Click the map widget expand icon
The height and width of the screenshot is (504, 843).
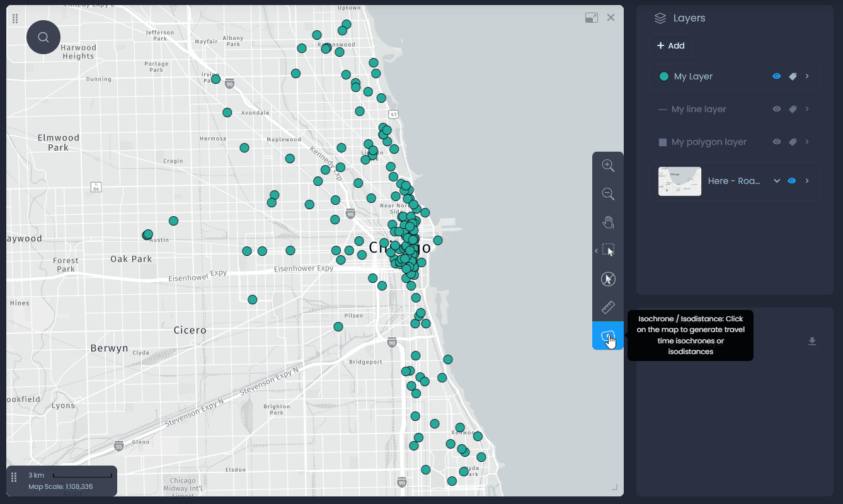click(x=591, y=18)
